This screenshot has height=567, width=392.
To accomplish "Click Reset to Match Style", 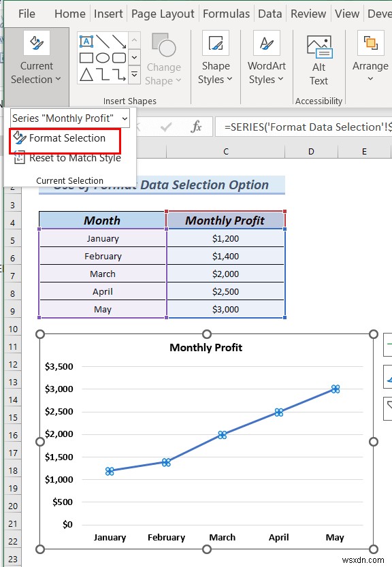I will [x=67, y=158].
